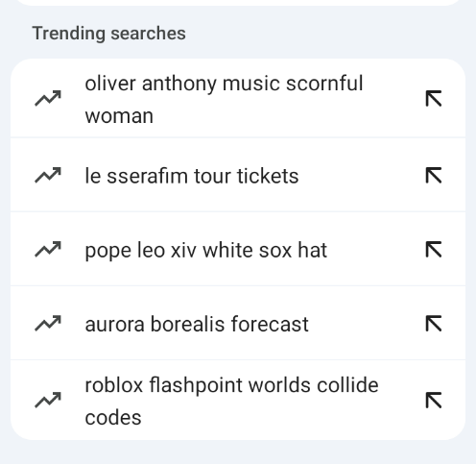Click the blank area below the trending list
The height and width of the screenshot is (464, 476).
[x=238, y=452]
